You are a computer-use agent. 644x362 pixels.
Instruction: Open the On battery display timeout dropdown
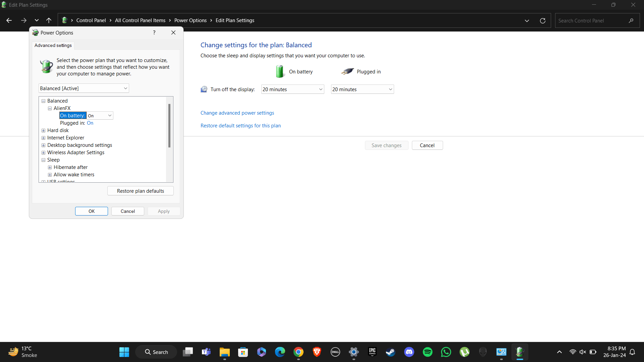(x=292, y=89)
